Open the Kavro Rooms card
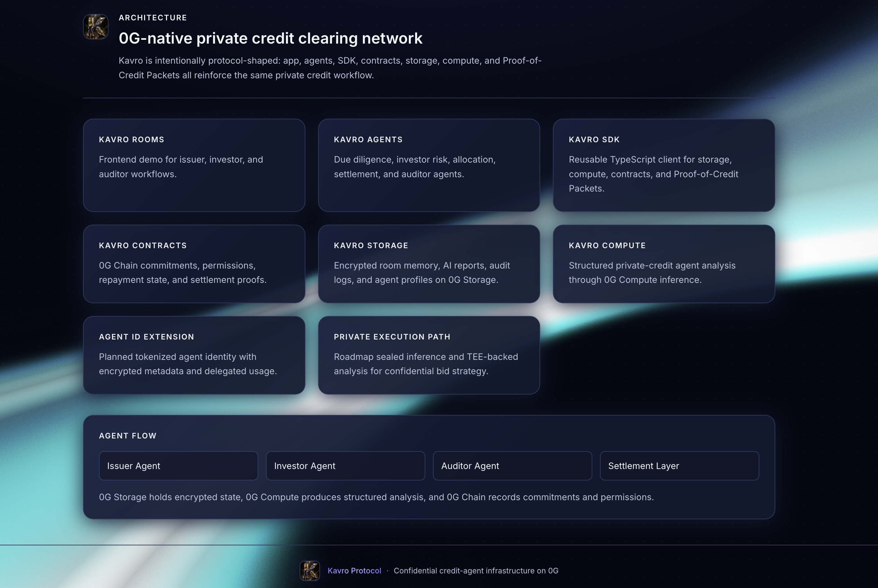The width and height of the screenshot is (878, 588). [194, 165]
